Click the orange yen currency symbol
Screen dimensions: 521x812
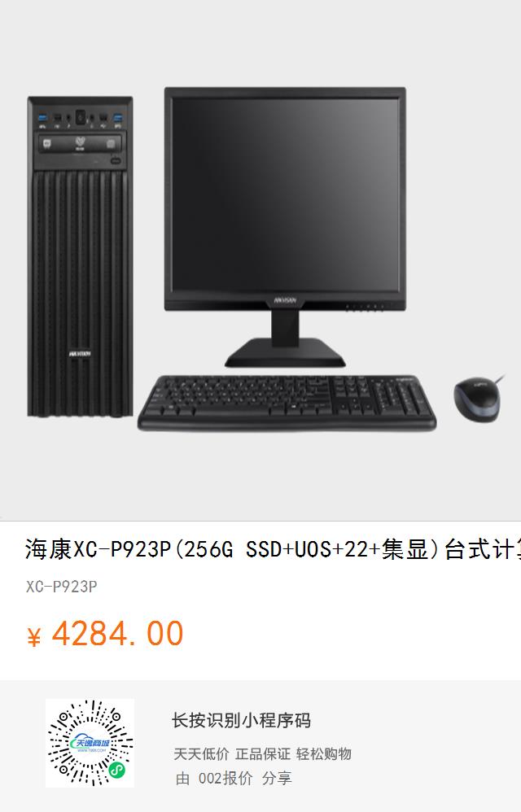point(34,636)
